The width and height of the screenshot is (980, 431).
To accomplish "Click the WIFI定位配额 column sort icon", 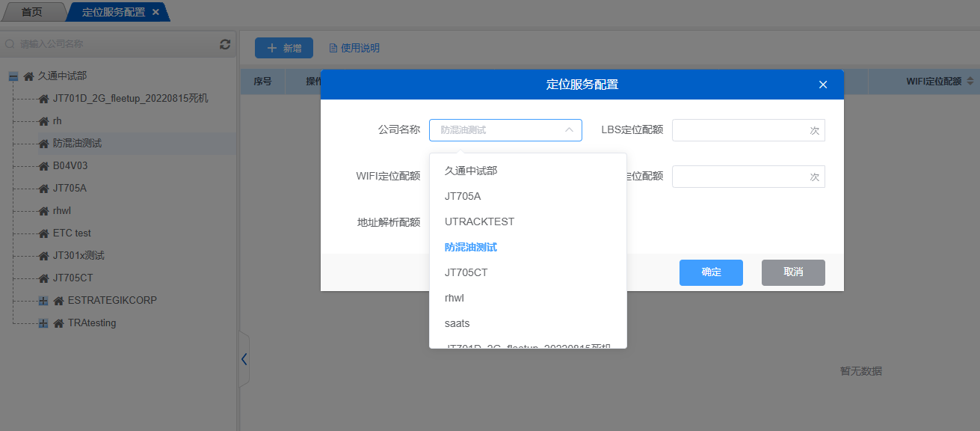I will click(x=970, y=81).
